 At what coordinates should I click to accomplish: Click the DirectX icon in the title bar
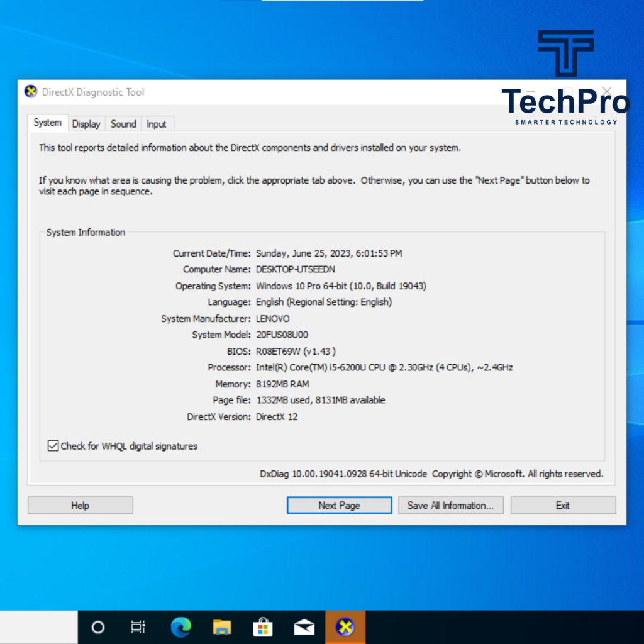point(31,92)
